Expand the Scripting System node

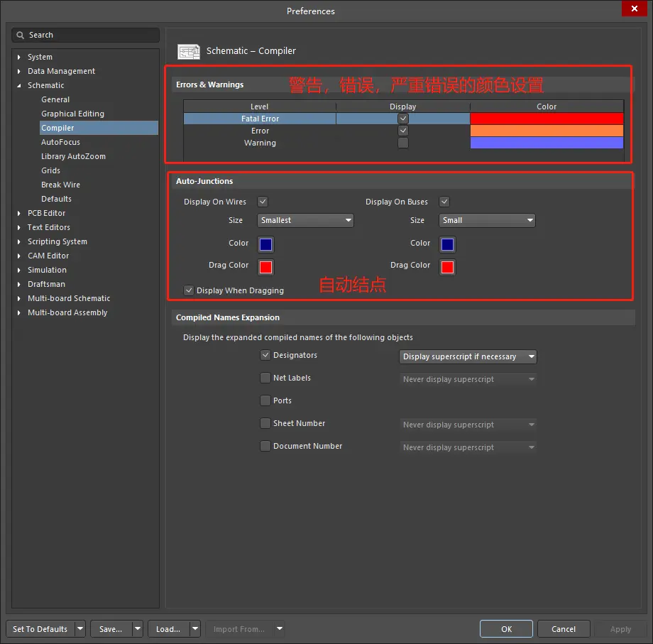tap(18, 241)
